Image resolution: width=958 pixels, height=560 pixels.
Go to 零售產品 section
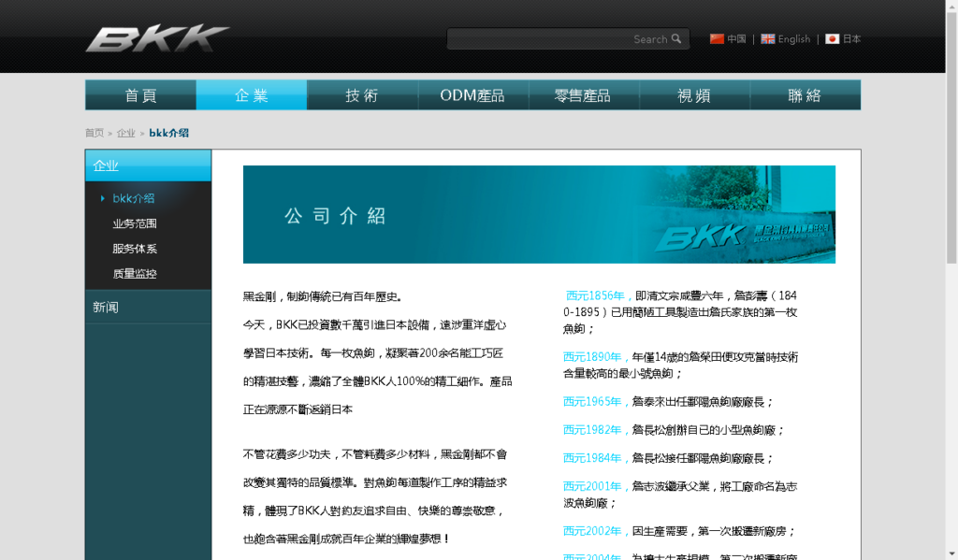click(583, 95)
